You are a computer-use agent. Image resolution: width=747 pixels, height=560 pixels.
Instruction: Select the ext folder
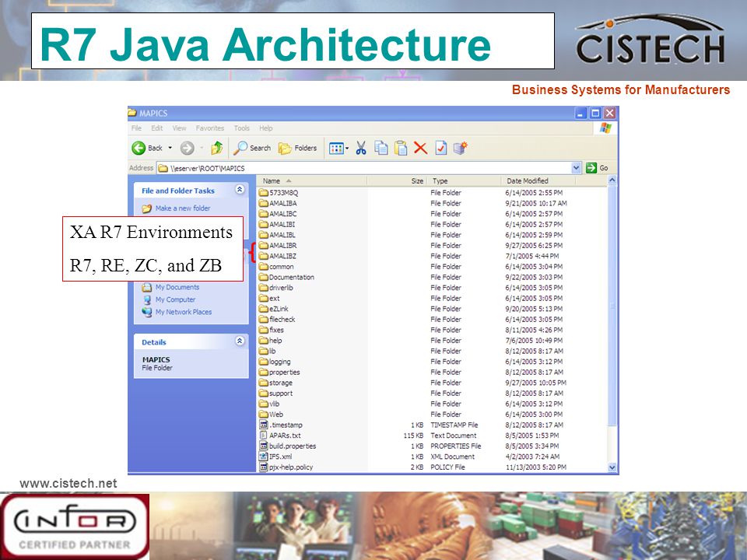(x=269, y=298)
